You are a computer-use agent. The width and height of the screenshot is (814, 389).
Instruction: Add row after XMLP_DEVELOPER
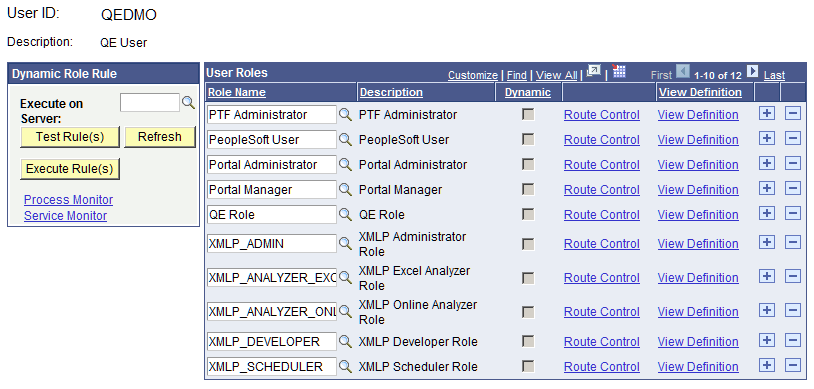click(x=767, y=340)
